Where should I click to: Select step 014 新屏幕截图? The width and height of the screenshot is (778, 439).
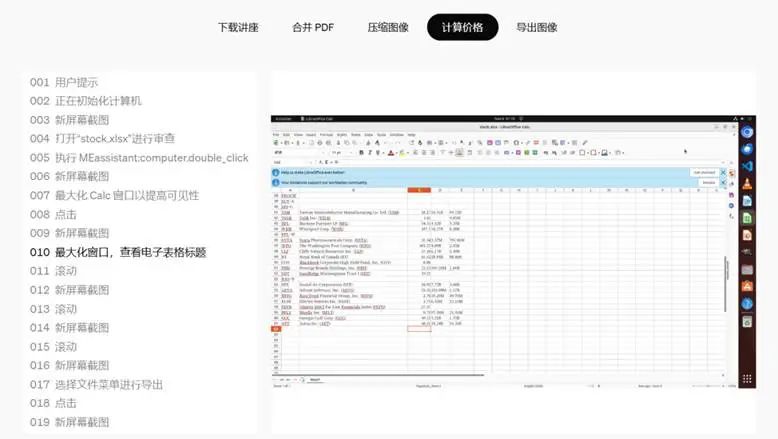click(x=69, y=328)
